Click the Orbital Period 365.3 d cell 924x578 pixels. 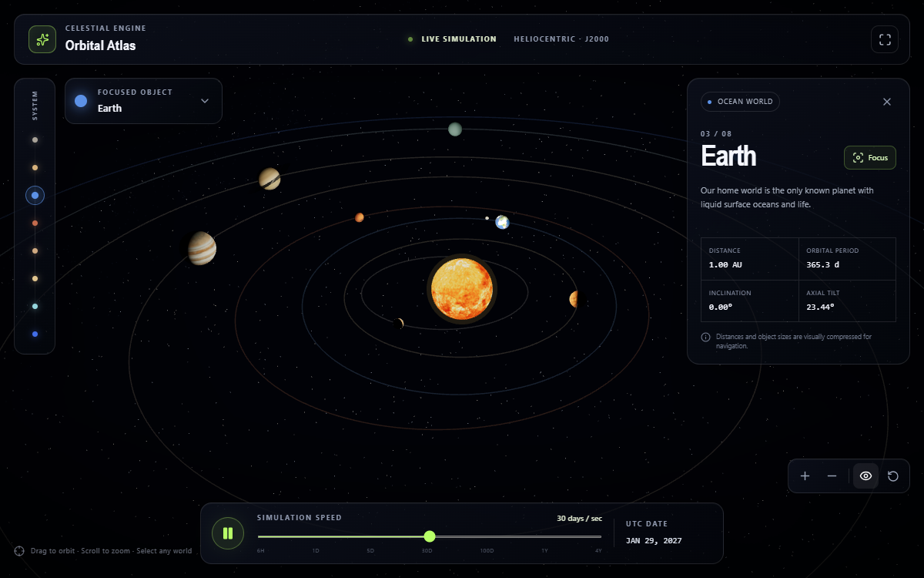pos(847,258)
